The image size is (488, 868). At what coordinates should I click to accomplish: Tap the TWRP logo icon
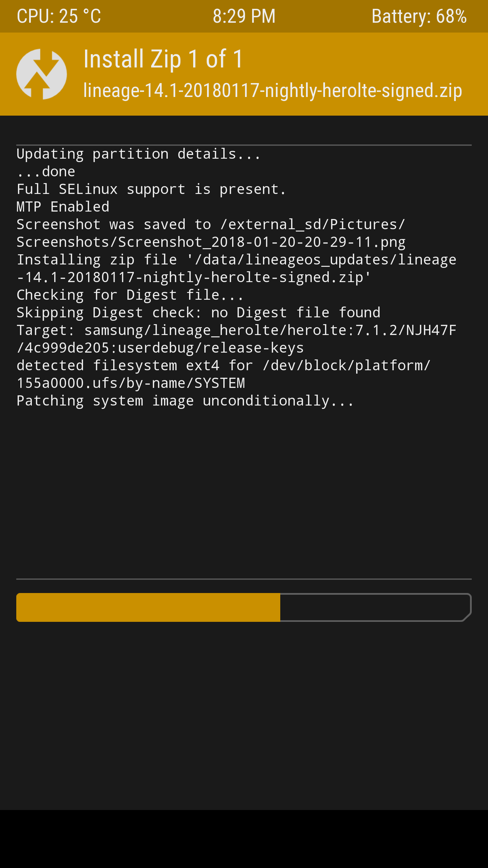(x=41, y=74)
